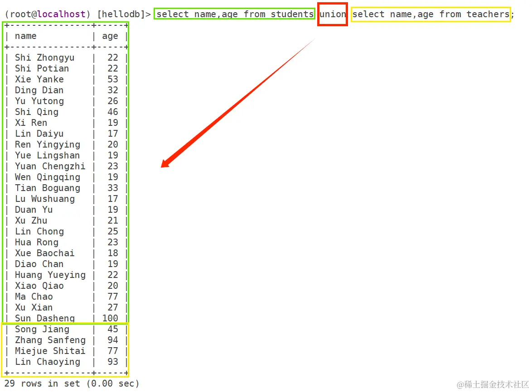
Task: Click 'select name,age from teachers' query text
Action: point(430,14)
